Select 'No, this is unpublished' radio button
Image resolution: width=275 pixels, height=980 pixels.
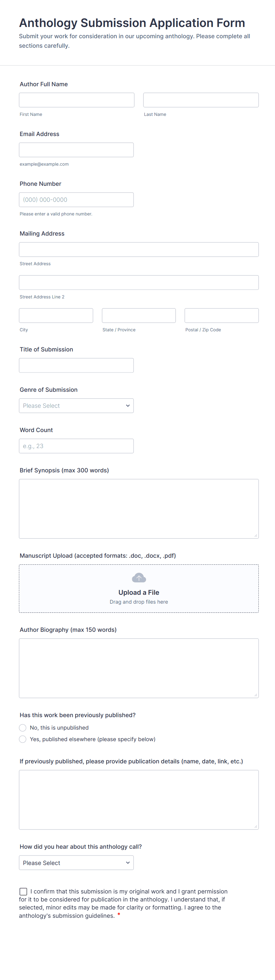point(23,728)
